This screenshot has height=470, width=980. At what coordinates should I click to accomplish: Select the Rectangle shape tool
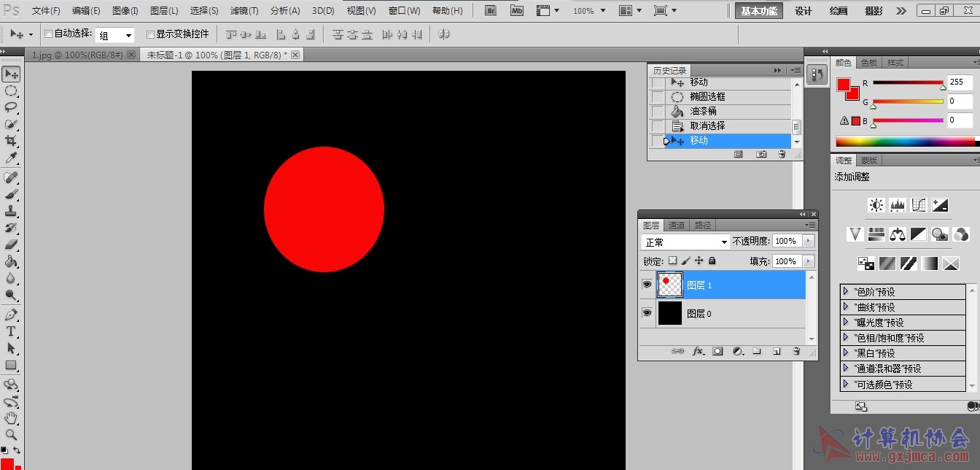pos(11,365)
